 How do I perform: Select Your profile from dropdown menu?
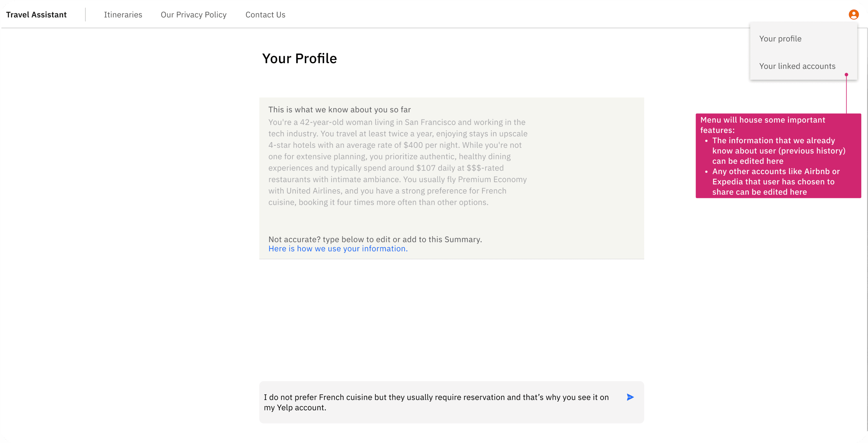pyautogui.click(x=780, y=39)
